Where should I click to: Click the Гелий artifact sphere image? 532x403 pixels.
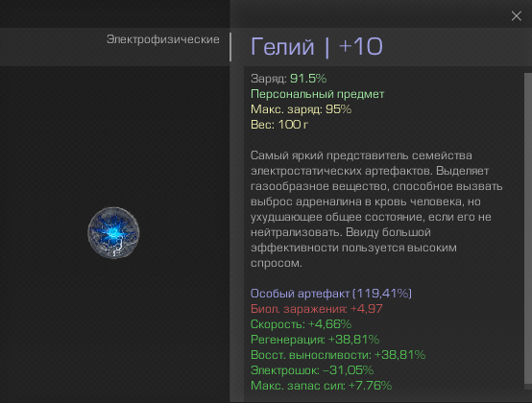tap(113, 233)
